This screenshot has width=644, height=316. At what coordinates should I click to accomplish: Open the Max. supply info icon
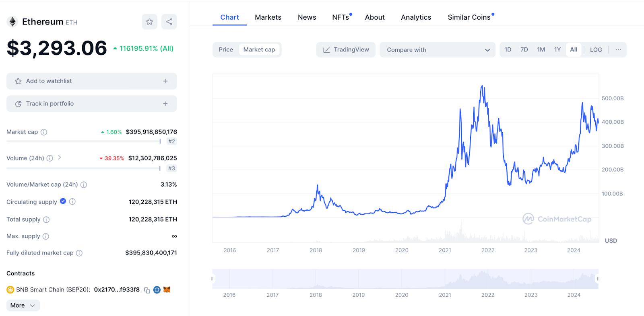(x=46, y=236)
